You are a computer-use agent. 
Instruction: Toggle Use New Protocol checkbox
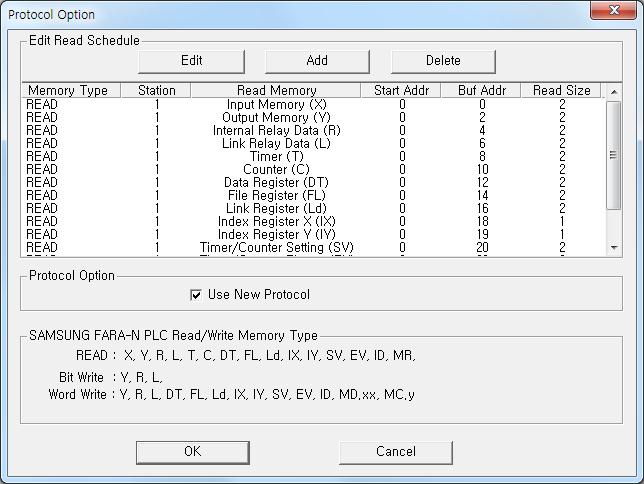tap(196, 295)
